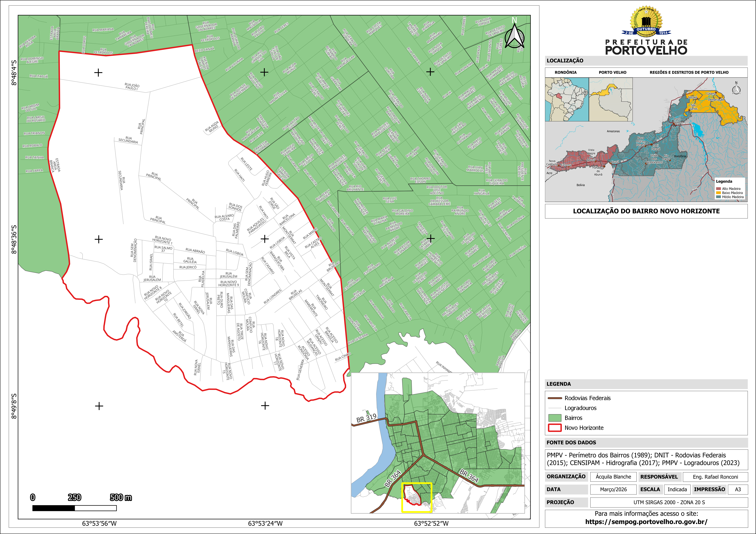Click the LEGENDA section header

point(558,384)
